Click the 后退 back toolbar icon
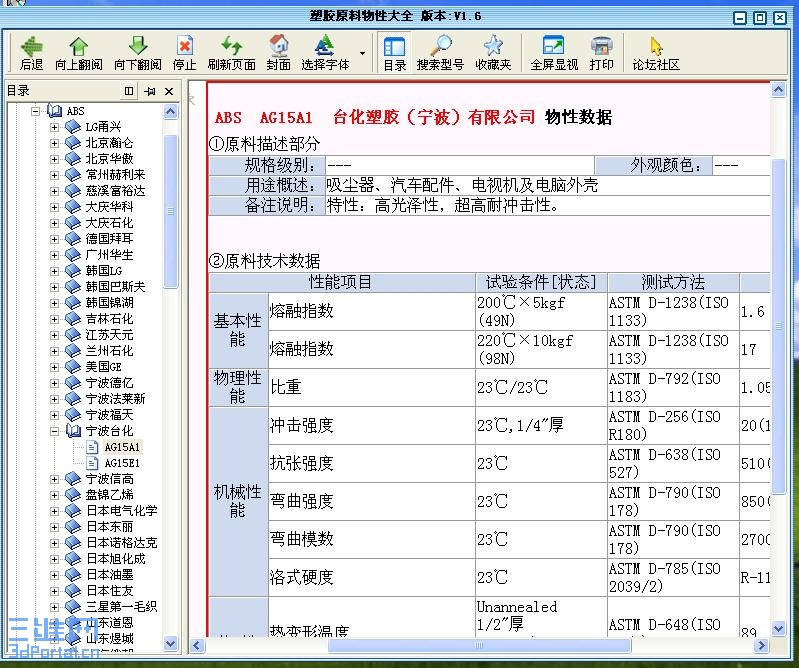This screenshot has width=799, height=668. [32, 52]
